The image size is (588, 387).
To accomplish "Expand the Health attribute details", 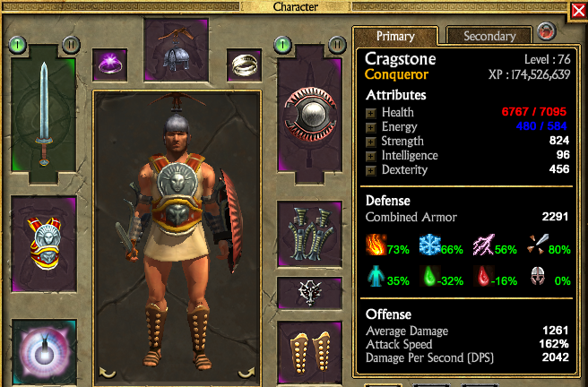I will click(x=370, y=113).
